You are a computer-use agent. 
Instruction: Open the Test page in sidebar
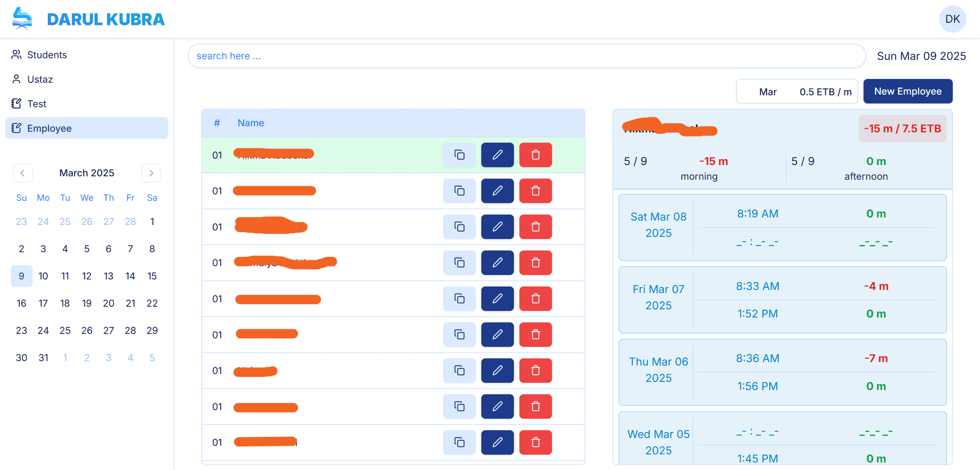tap(36, 103)
